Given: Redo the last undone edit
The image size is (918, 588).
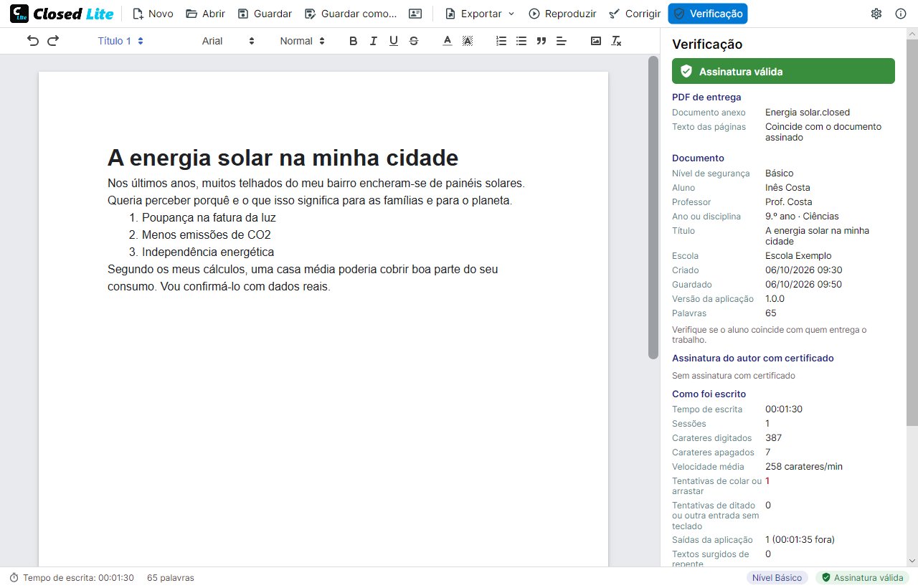Looking at the screenshot, I should pyautogui.click(x=53, y=41).
